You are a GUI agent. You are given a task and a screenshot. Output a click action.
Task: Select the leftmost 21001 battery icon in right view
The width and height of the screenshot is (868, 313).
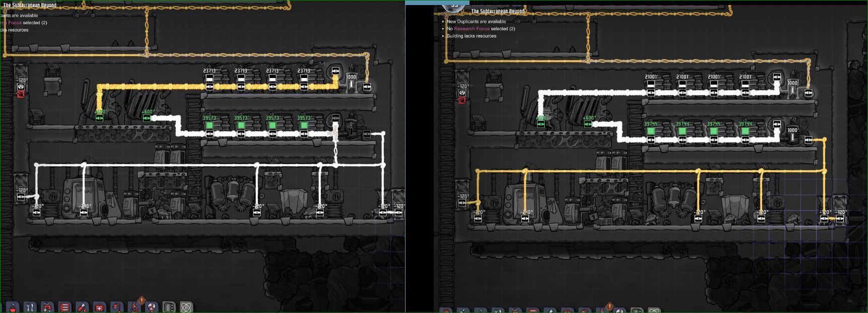pos(651,85)
